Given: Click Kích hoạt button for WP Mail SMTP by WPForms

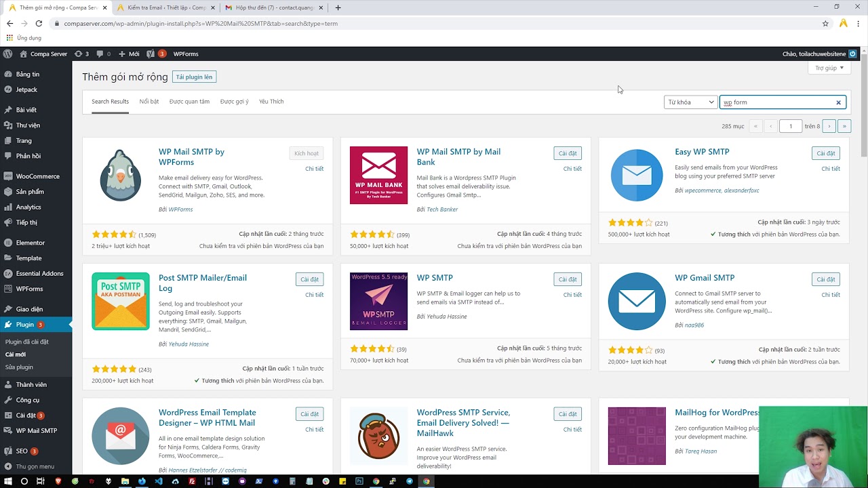Looking at the screenshot, I should pyautogui.click(x=307, y=154).
